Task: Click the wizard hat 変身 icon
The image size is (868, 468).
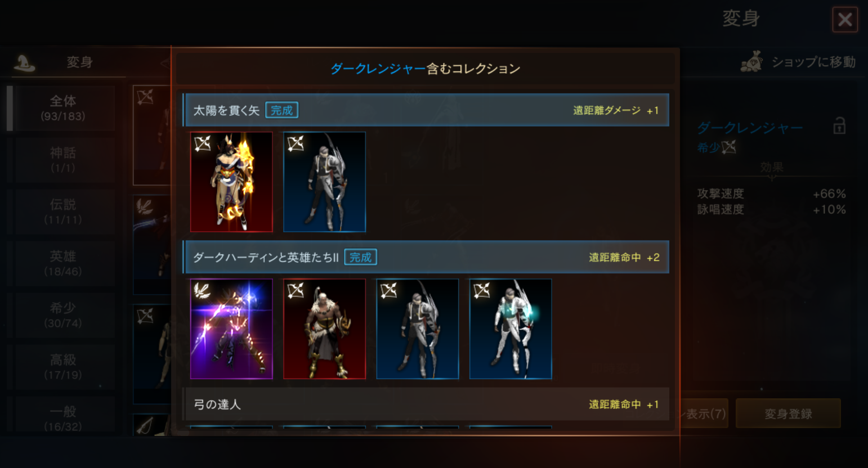Action: [24, 62]
